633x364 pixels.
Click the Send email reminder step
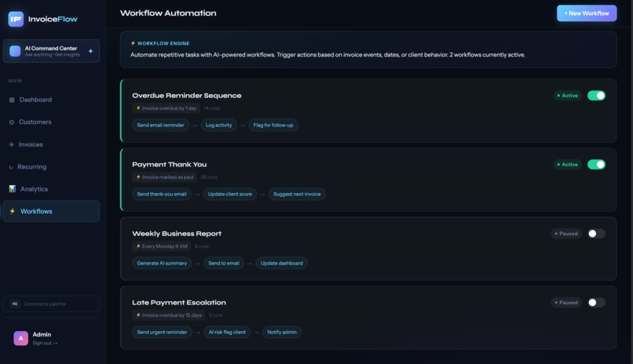point(161,125)
